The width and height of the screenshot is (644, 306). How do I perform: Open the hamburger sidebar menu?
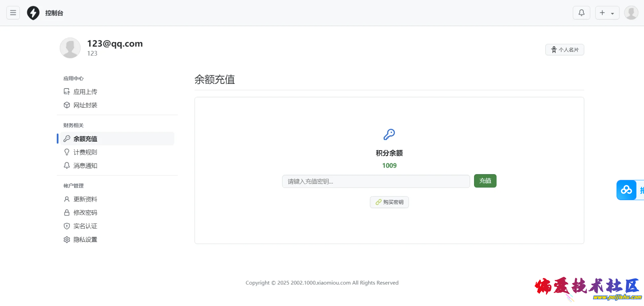coord(13,13)
